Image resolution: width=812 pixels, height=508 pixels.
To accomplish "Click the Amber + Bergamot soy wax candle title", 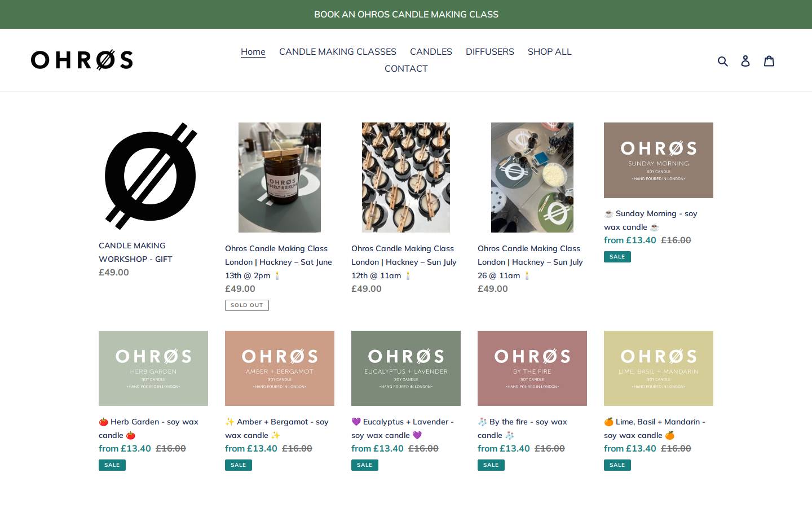I will coord(276,428).
